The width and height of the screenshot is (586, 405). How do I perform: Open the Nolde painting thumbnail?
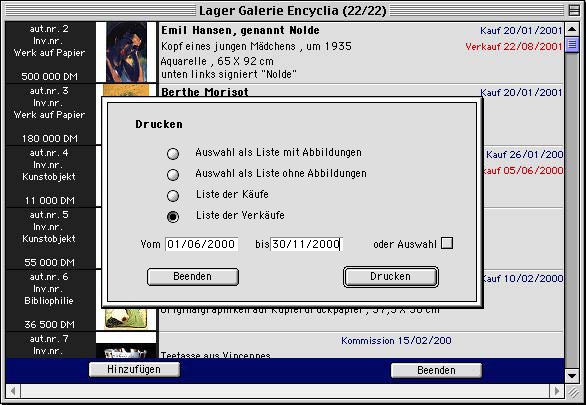click(126, 52)
